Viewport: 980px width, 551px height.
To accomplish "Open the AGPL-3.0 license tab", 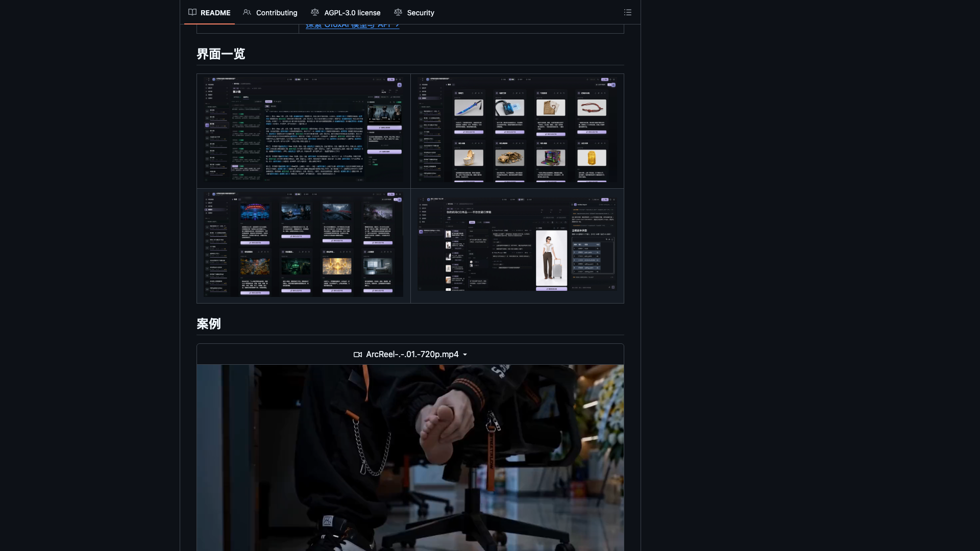I will (x=346, y=12).
